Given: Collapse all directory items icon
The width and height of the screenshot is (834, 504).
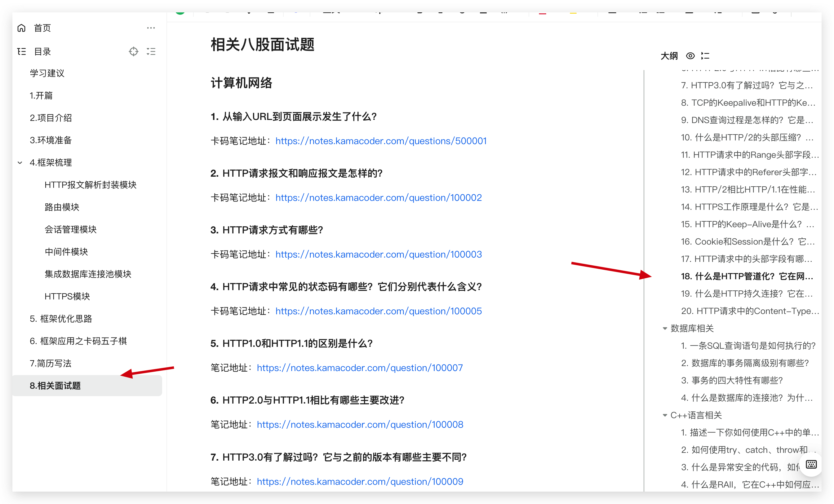Looking at the screenshot, I should pos(151,51).
